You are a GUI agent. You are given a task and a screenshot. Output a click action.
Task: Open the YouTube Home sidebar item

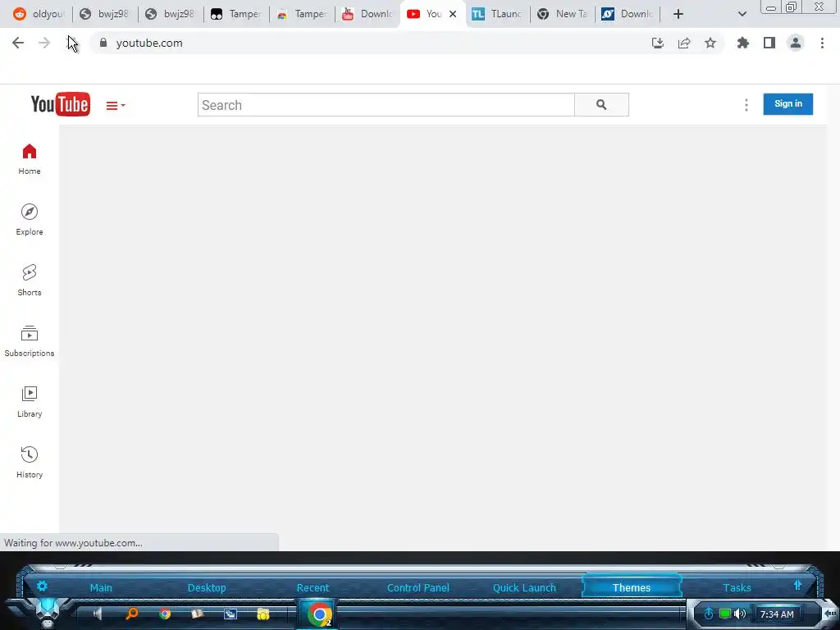click(x=30, y=159)
